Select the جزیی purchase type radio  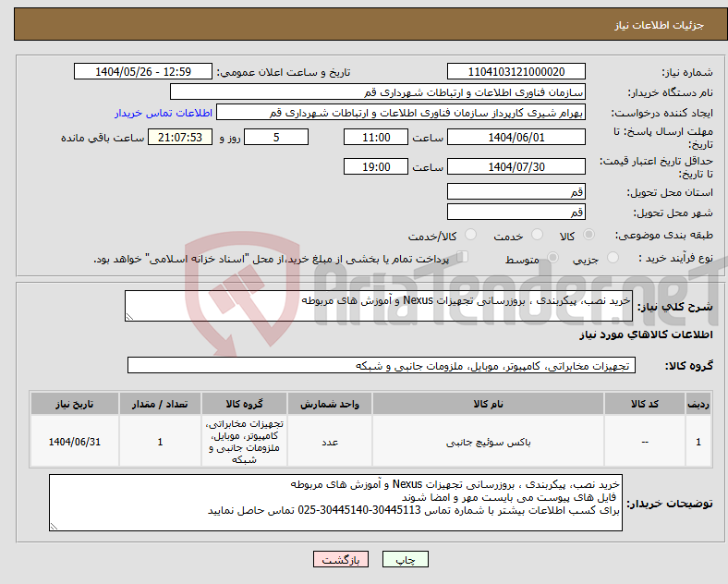tap(613, 258)
